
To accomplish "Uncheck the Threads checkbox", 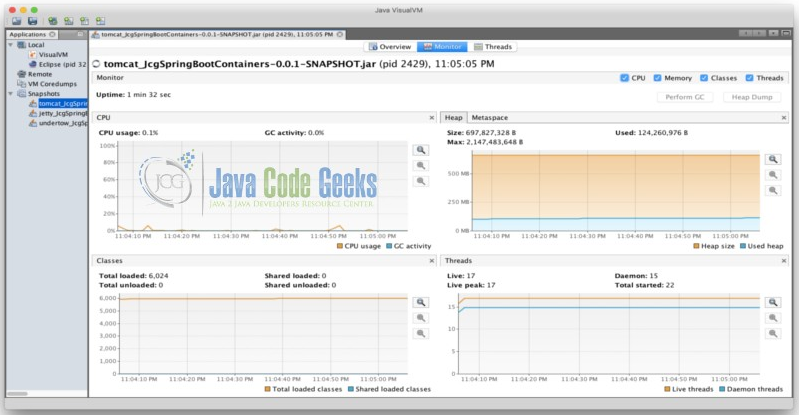I will [x=749, y=78].
